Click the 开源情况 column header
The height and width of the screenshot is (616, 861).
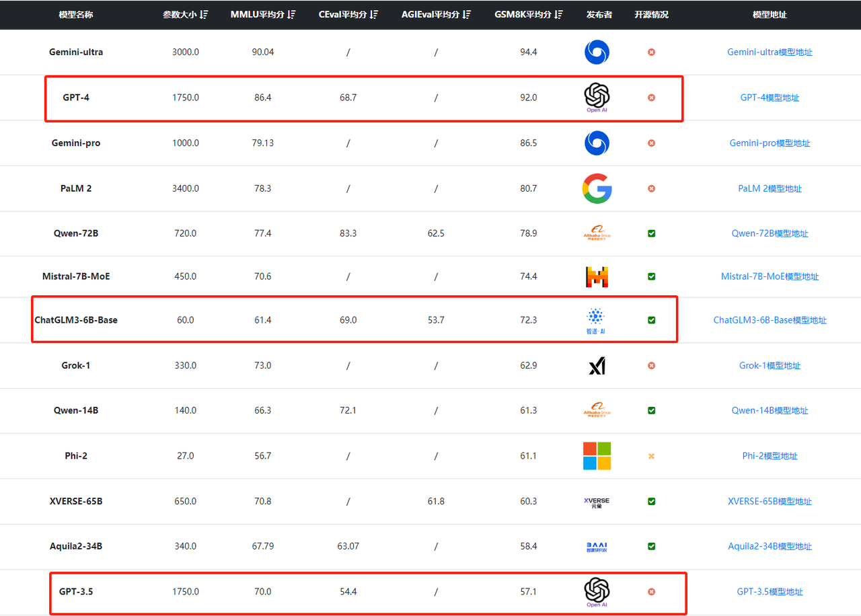pyautogui.click(x=651, y=15)
